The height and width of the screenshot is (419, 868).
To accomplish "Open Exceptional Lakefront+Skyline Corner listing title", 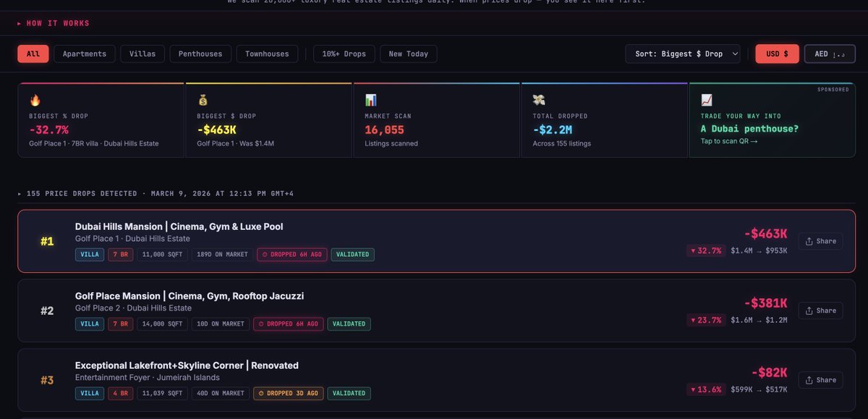I will pos(187,365).
